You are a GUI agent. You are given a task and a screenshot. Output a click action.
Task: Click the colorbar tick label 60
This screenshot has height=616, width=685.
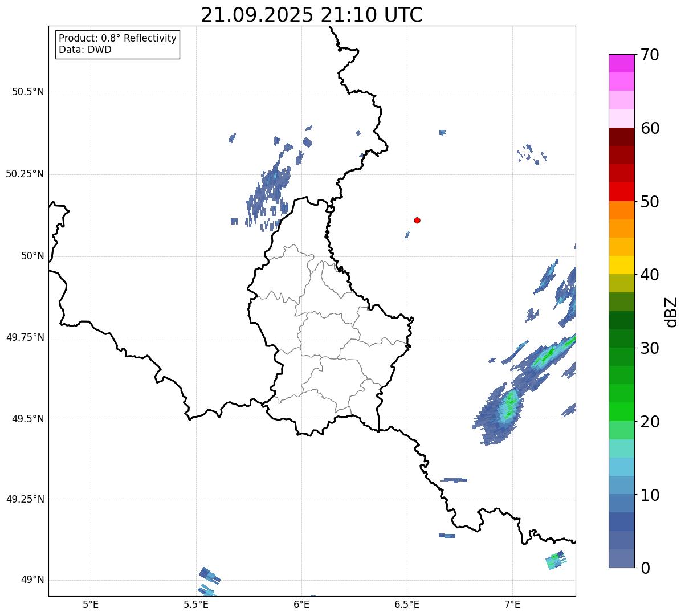coord(650,128)
